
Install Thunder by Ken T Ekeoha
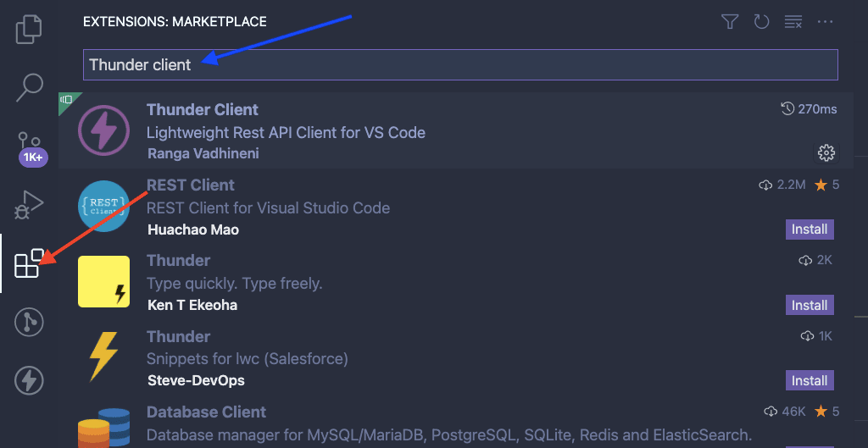click(x=810, y=305)
